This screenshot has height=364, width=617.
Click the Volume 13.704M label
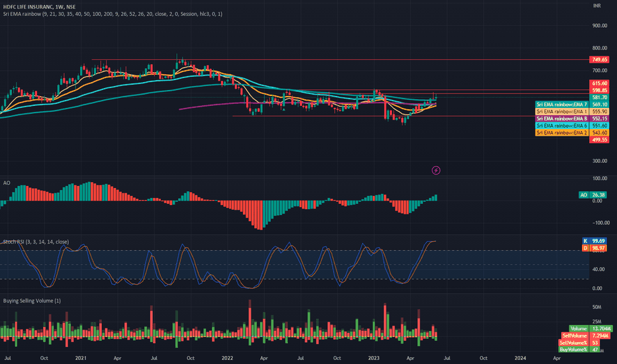click(591, 328)
